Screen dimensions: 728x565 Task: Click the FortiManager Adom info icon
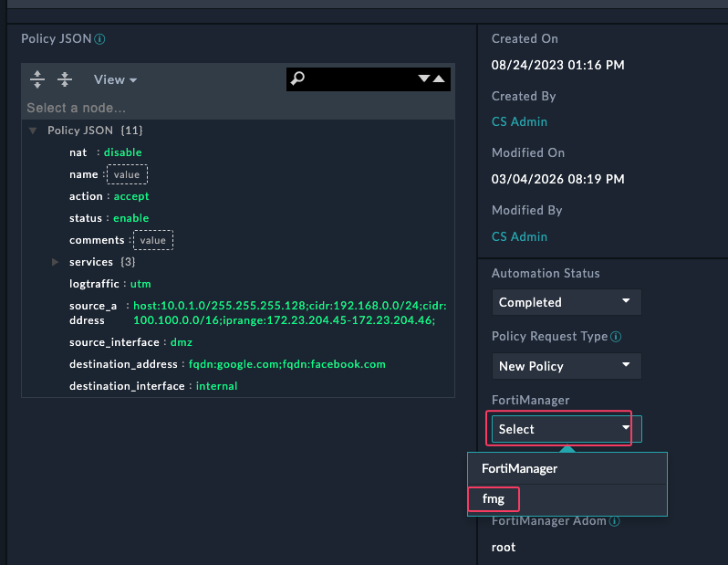[x=615, y=522]
